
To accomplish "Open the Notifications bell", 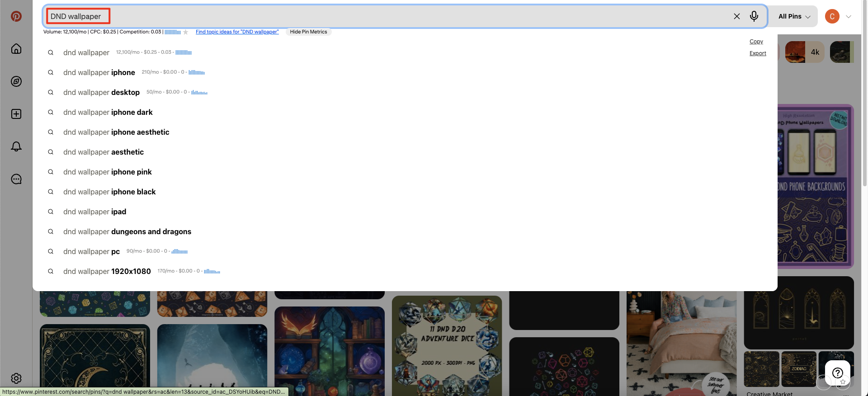I will pyautogui.click(x=16, y=146).
